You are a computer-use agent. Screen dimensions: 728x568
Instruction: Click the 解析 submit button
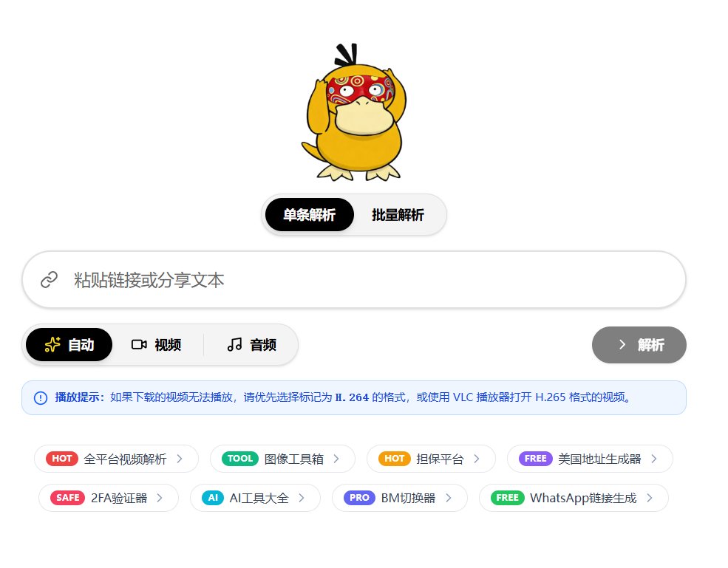tap(639, 345)
